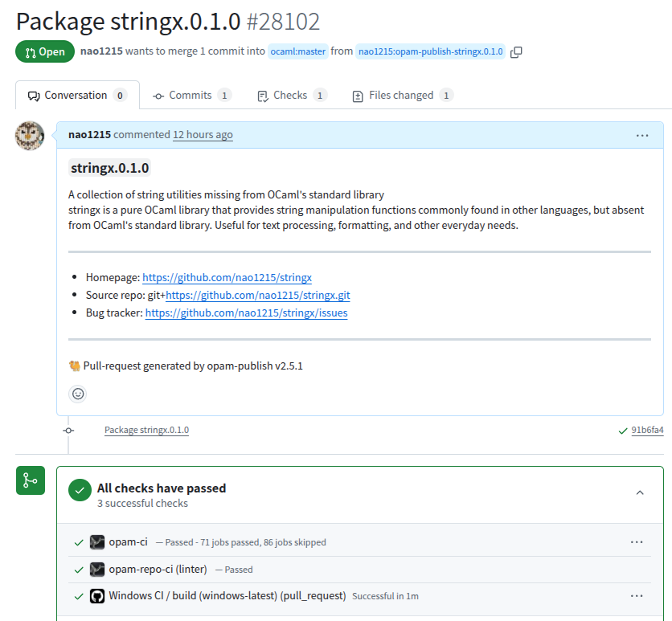Add emoji reaction to comment
Viewport: 672px width, 621px height.
[78, 394]
